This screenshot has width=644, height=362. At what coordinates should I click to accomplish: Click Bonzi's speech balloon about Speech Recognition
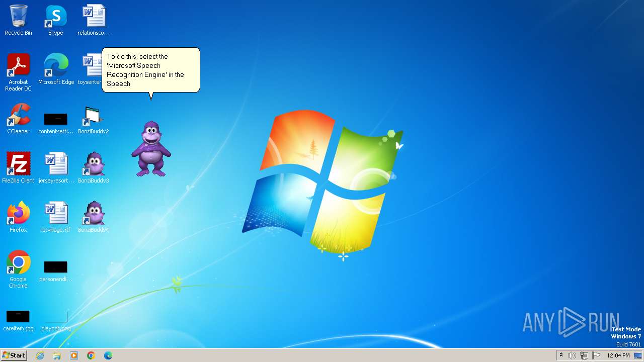point(151,70)
